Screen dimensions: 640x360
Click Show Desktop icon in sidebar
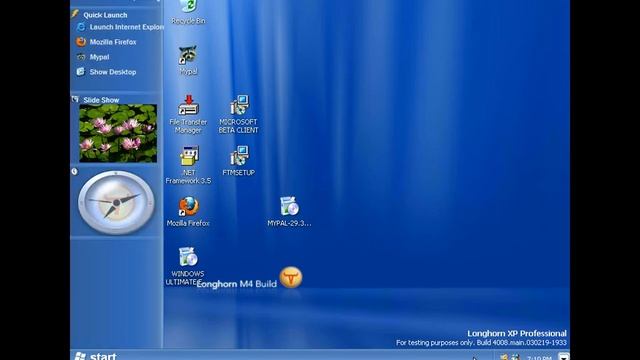coord(80,72)
